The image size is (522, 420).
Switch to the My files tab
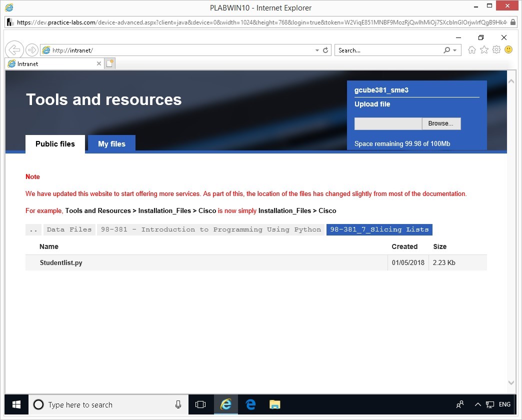coord(111,144)
